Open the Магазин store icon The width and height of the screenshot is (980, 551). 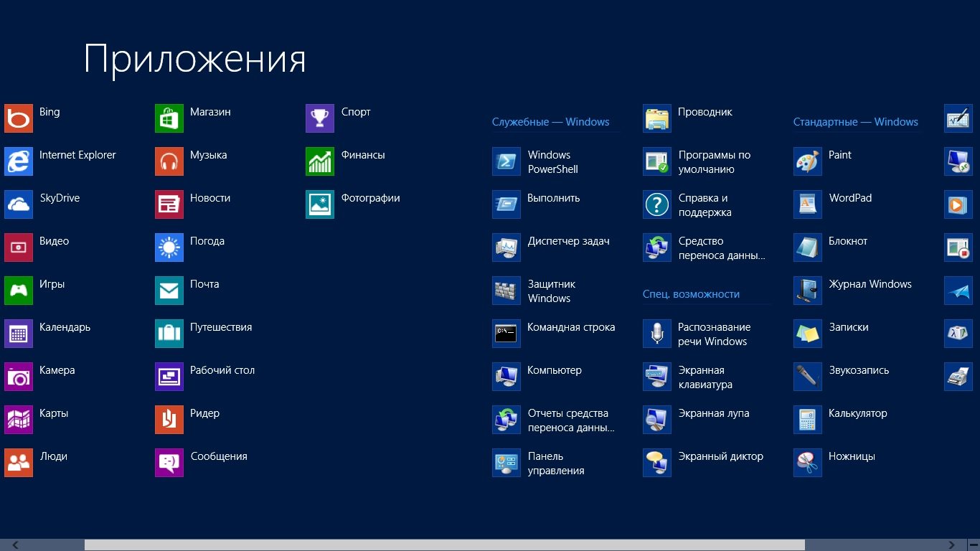169,118
